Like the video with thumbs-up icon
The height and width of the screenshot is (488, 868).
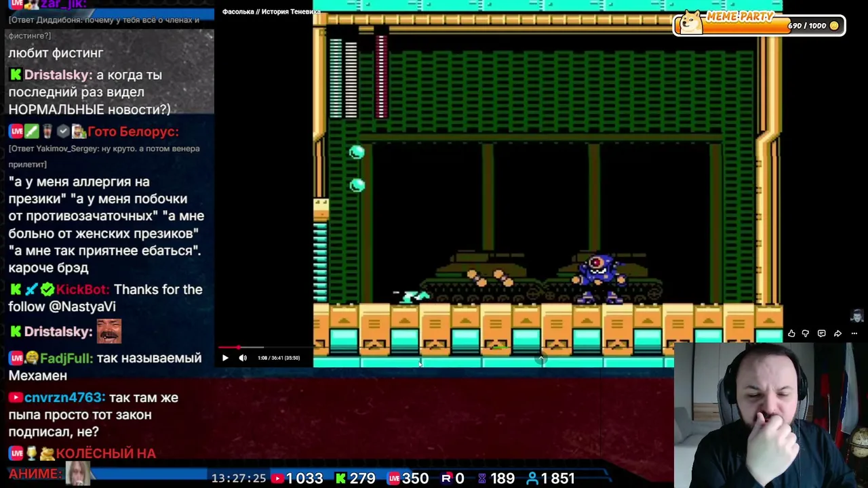coord(791,333)
